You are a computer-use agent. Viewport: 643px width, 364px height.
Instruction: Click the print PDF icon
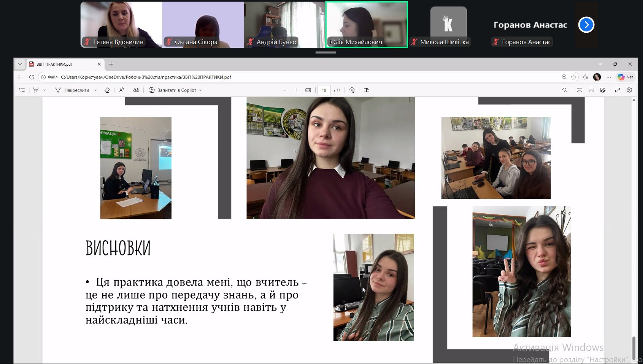[x=579, y=90]
